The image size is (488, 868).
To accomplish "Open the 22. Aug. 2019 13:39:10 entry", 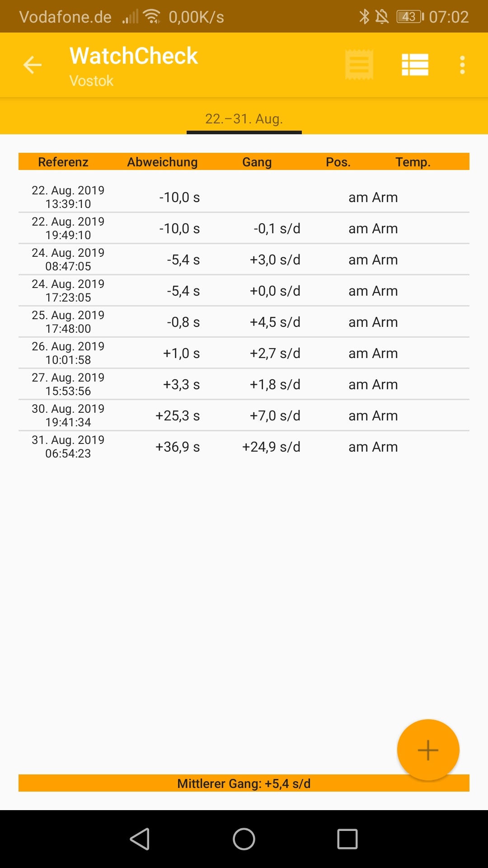I will (244, 197).
